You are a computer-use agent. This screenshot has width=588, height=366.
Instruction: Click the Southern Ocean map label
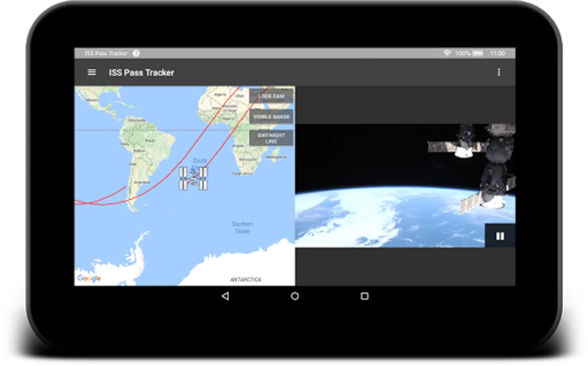[242, 227]
